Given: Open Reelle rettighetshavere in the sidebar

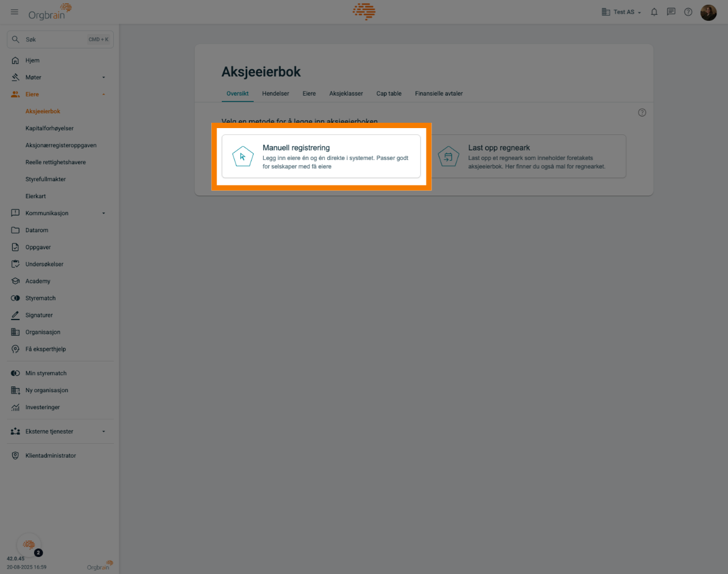Looking at the screenshot, I should click(55, 163).
